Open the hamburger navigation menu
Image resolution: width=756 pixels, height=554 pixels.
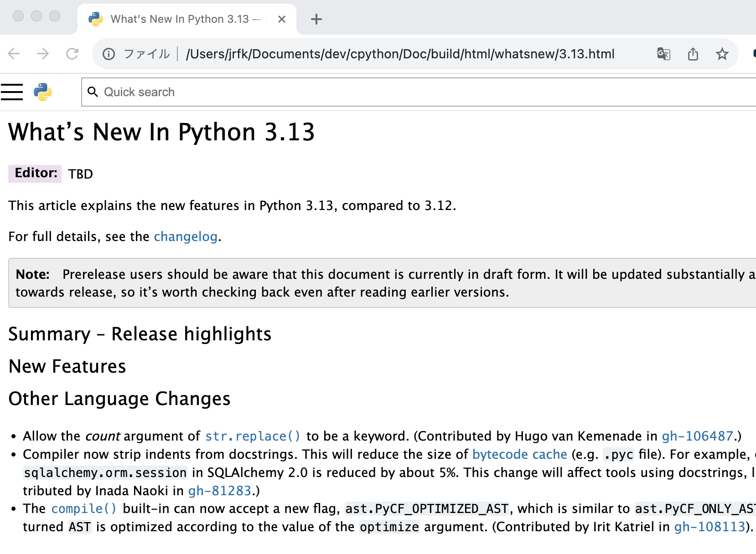[x=12, y=92]
